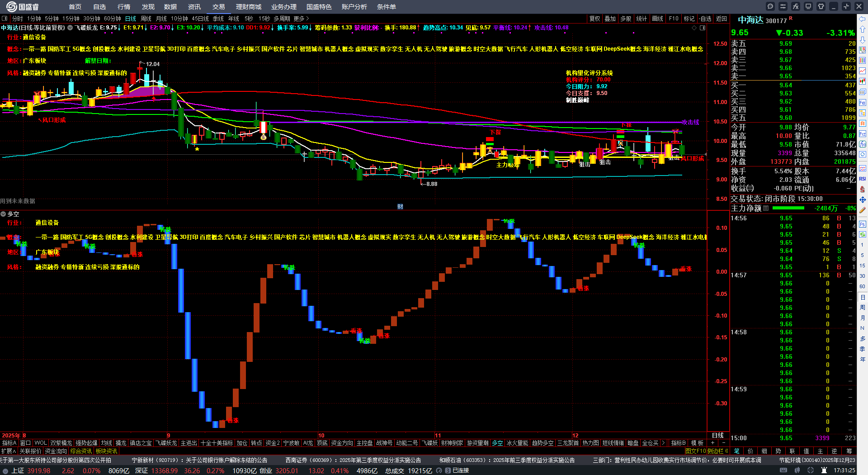Click the pencil drawing tool sidebar icon
The image size is (868, 475).
[x=863, y=210]
